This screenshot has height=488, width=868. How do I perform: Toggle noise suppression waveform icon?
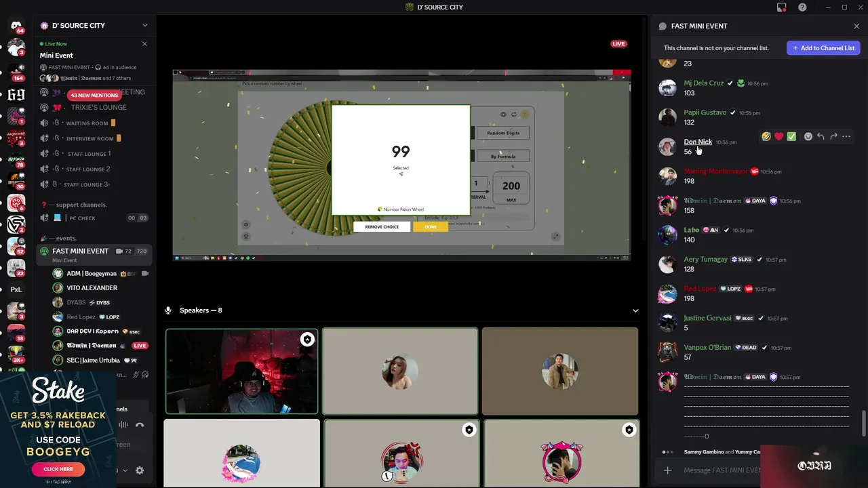pyautogui.click(x=123, y=425)
